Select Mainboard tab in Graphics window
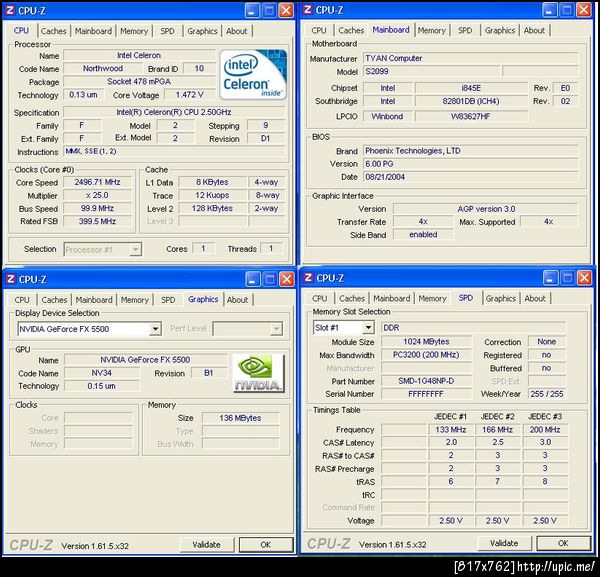Viewport: 600px width, 577px height. (94, 300)
